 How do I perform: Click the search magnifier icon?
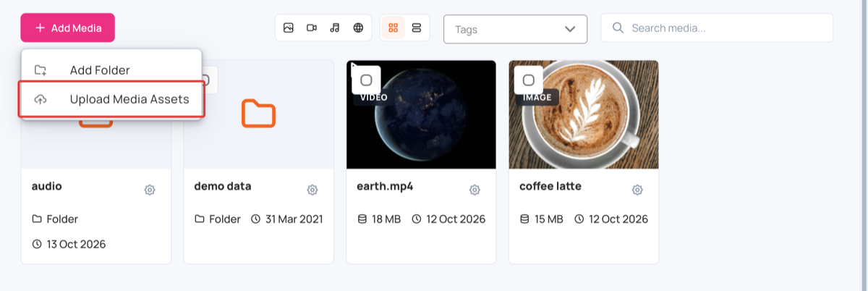pyautogui.click(x=618, y=28)
